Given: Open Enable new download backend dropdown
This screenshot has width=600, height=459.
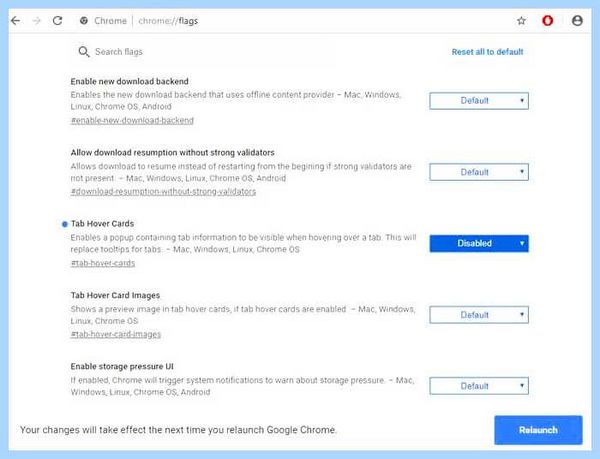Looking at the screenshot, I should click(x=479, y=101).
